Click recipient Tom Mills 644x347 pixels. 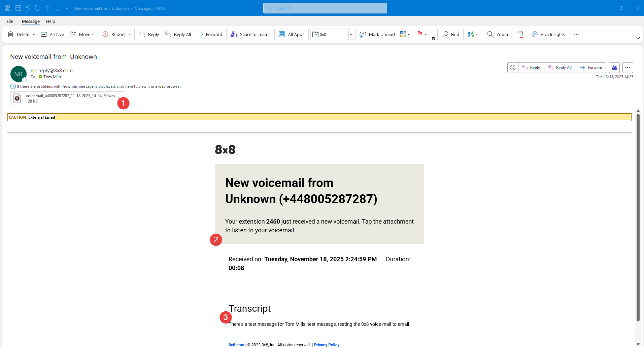coord(52,77)
